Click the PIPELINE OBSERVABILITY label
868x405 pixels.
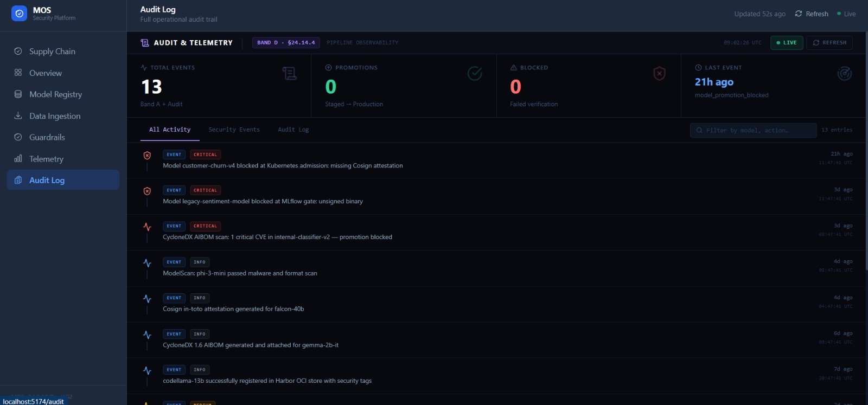362,43
